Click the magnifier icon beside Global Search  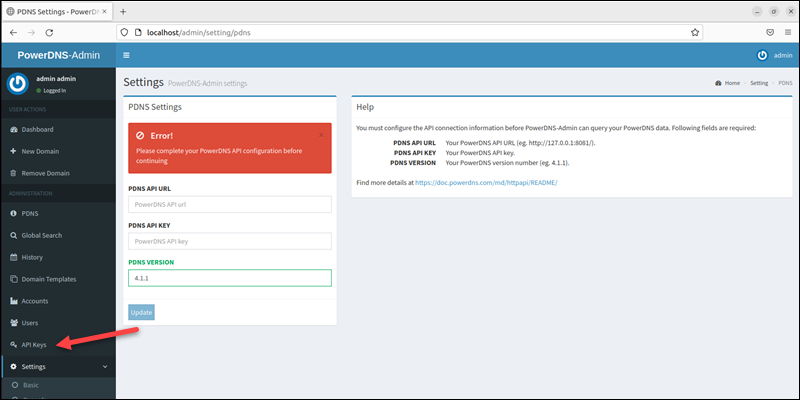pyautogui.click(x=14, y=235)
